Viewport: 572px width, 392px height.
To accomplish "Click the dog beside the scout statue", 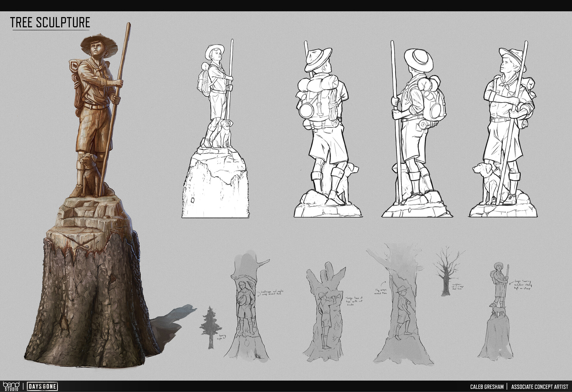I will 89,170.
